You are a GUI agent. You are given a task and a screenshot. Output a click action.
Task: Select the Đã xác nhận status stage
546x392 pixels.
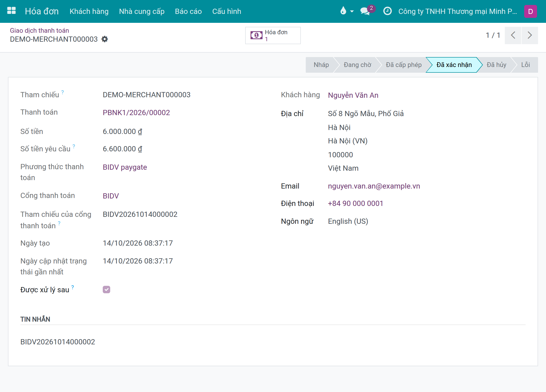(x=454, y=65)
